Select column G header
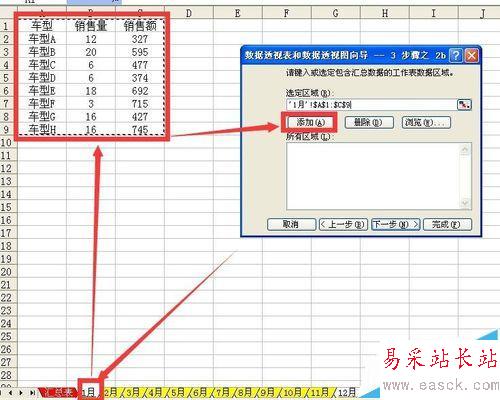The height and width of the screenshot is (400, 500). pyautogui.click(x=336, y=13)
